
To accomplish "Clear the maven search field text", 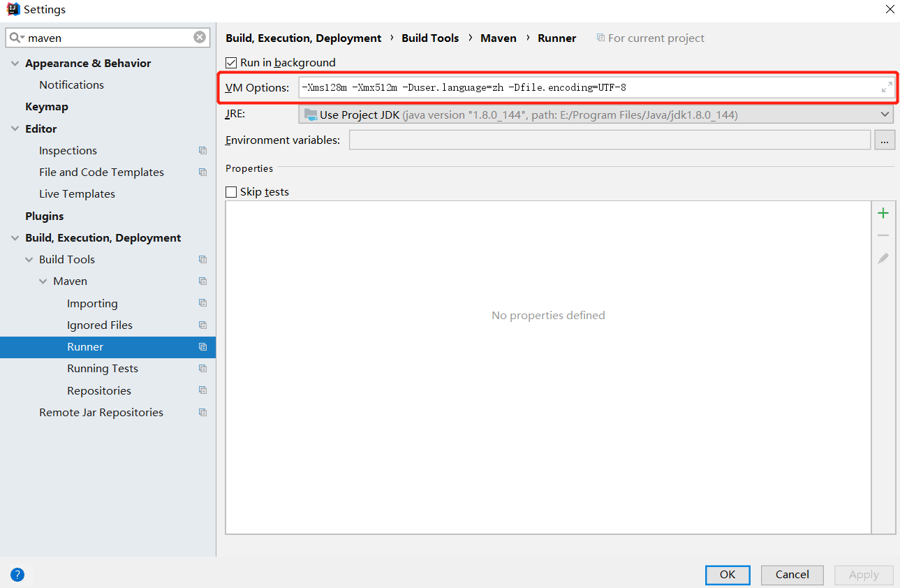I will pos(200,38).
